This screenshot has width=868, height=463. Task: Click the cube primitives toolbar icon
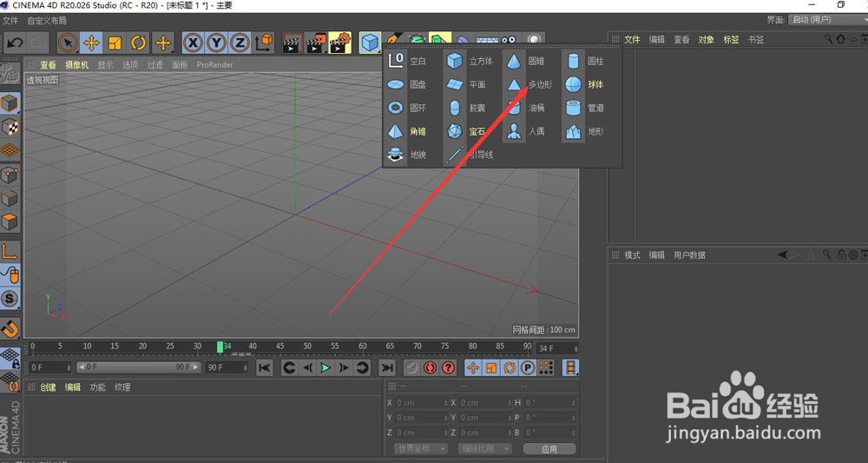pyautogui.click(x=370, y=43)
